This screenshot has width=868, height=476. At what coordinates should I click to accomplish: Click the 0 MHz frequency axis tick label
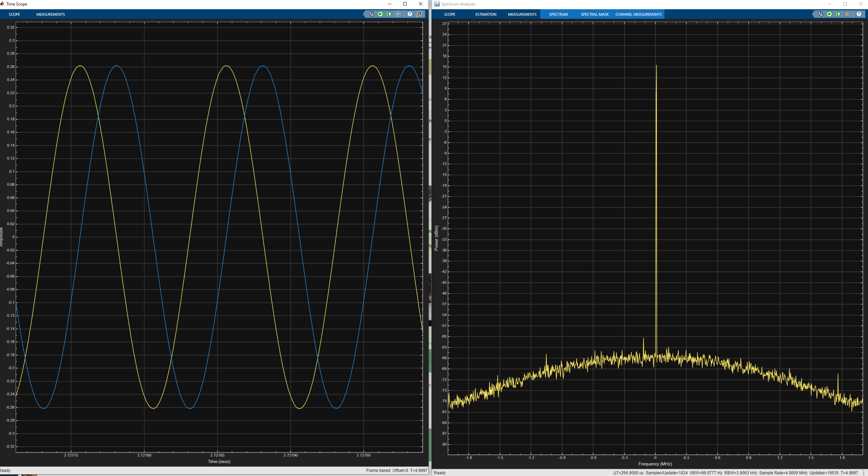pos(655,458)
